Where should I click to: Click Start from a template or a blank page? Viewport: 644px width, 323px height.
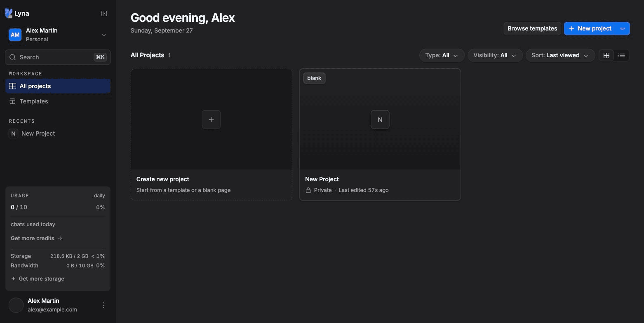point(183,190)
